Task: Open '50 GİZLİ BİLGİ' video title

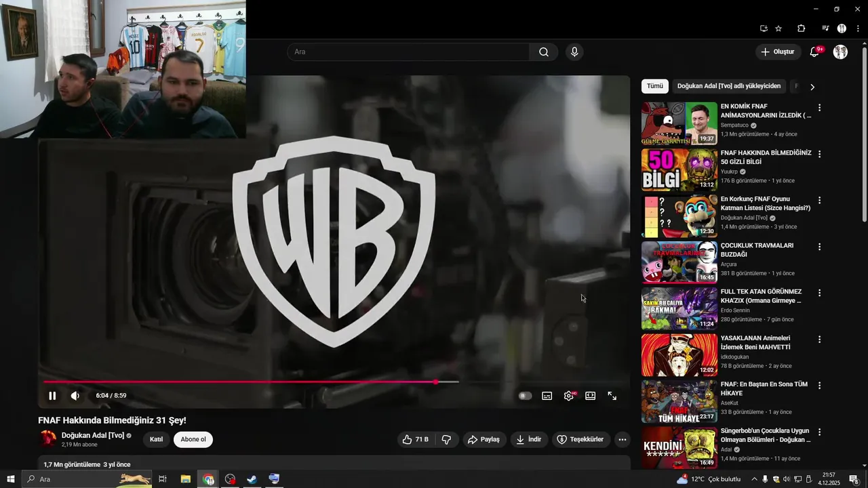Action: click(x=766, y=157)
